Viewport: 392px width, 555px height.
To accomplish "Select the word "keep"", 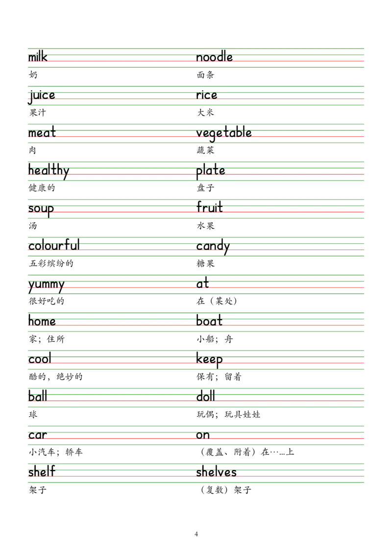I will tap(210, 359).
